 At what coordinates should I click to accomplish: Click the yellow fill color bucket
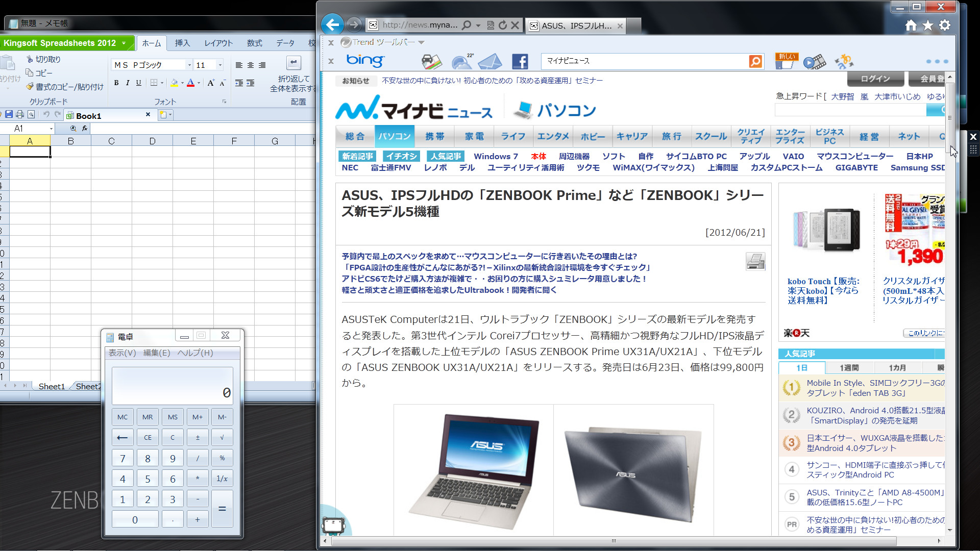click(175, 83)
